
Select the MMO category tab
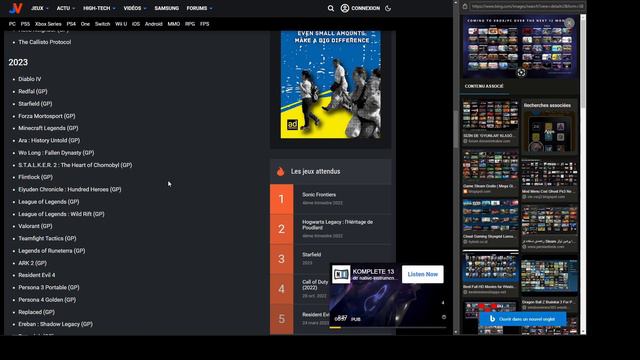tap(173, 24)
